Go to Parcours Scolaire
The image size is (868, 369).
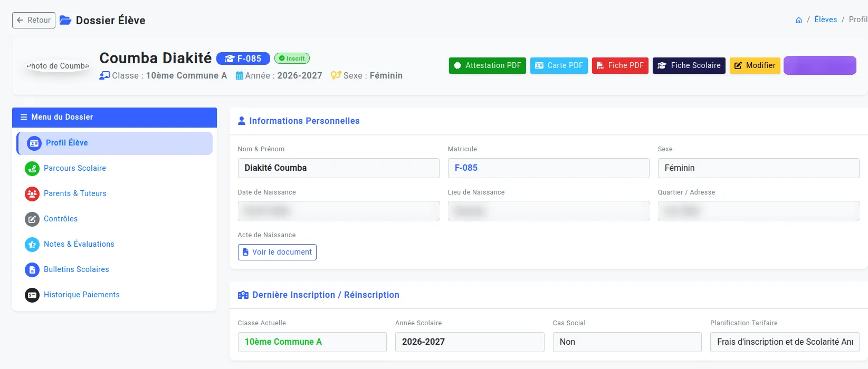point(115,169)
